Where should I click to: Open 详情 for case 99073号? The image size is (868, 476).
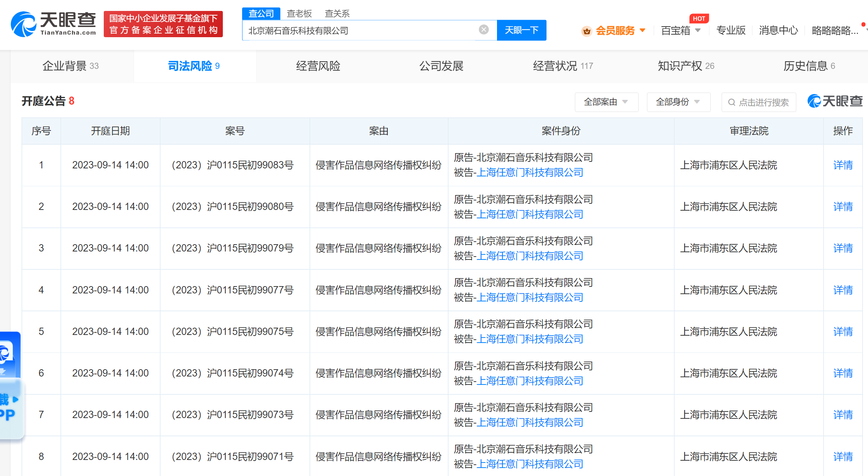[x=843, y=415]
